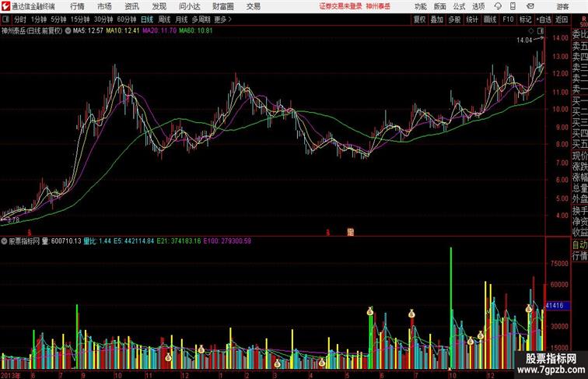The width and height of the screenshot is (588, 379).
Task: Open the indicator dropdown beside 神州泰岳 title
Action: coord(68,31)
